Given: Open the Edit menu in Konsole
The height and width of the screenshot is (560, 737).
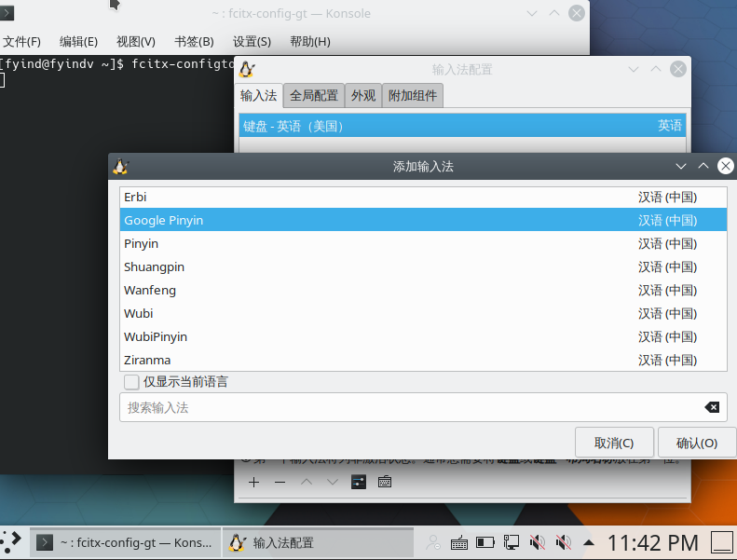Looking at the screenshot, I should pyautogui.click(x=78, y=42).
